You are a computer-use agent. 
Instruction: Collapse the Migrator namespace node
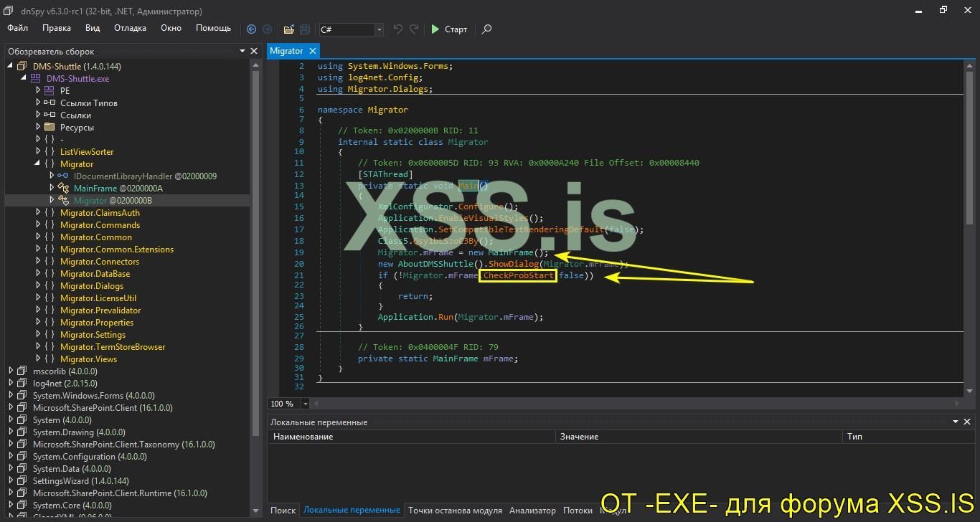click(x=38, y=164)
